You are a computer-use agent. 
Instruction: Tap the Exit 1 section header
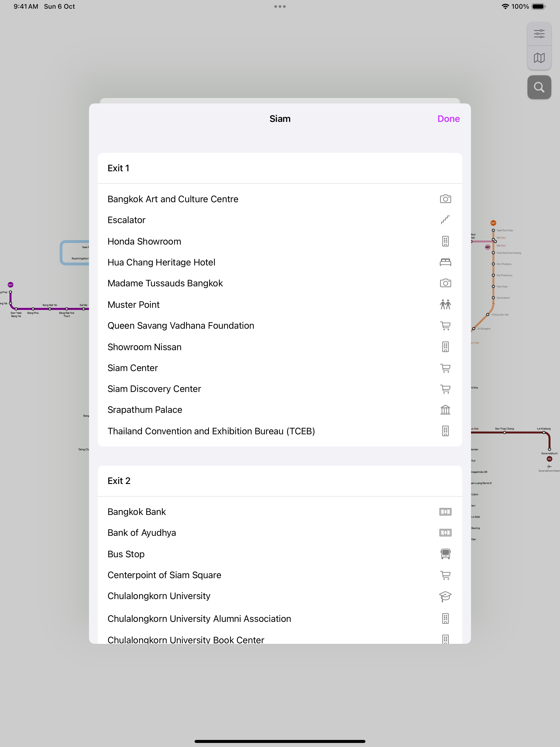[280, 168]
